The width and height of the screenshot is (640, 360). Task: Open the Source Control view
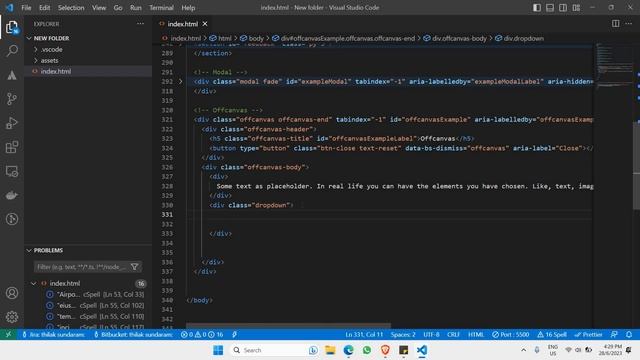[12, 99]
